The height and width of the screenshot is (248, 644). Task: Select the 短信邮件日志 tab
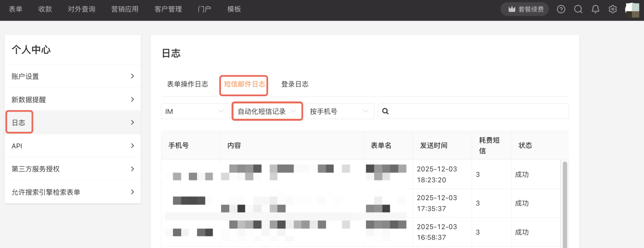click(x=244, y=84)
